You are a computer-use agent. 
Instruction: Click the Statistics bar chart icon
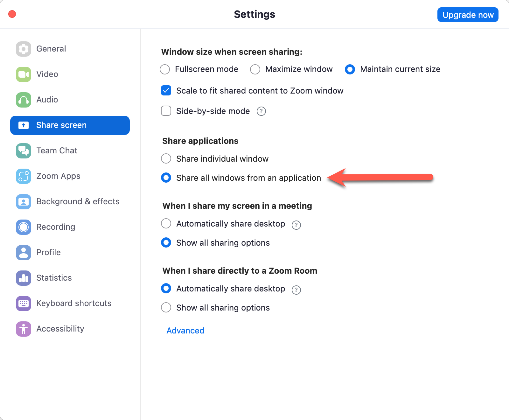coord(24,278)
